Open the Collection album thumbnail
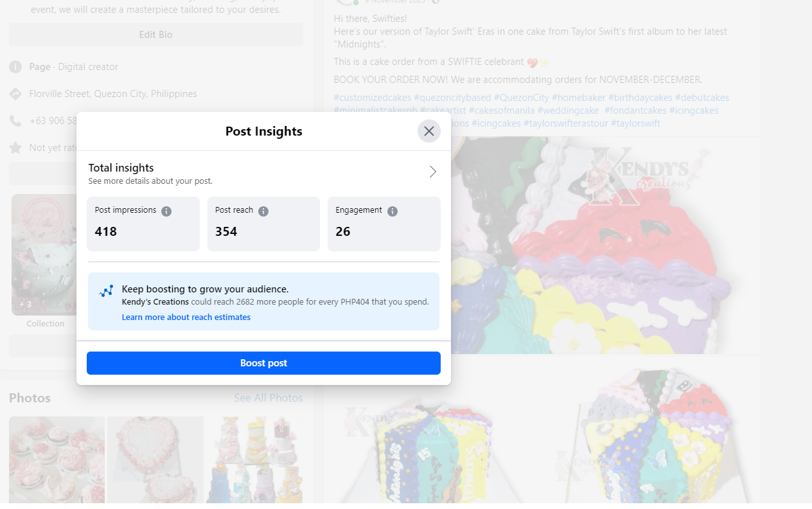 44,255
